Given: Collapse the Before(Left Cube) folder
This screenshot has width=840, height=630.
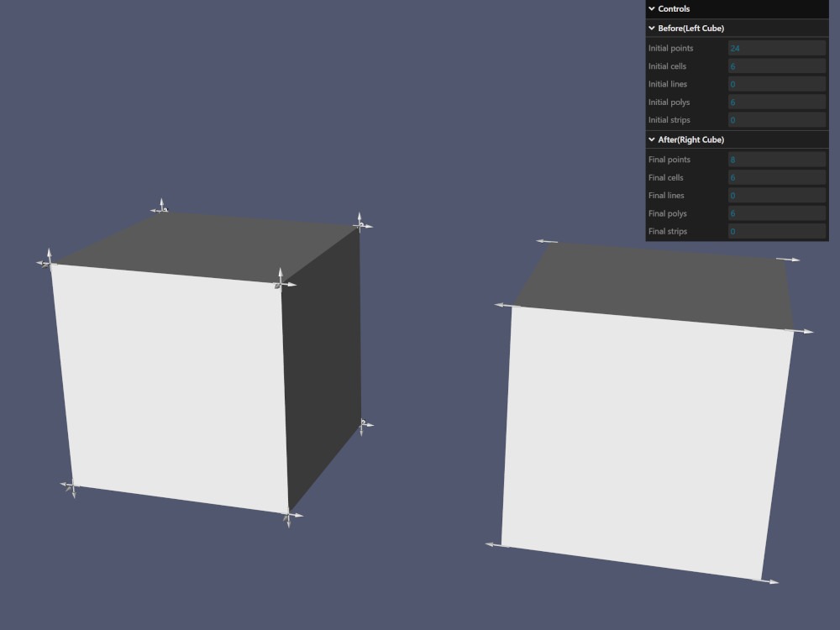Looking at the screenshot, I should [x=690, y=29].
